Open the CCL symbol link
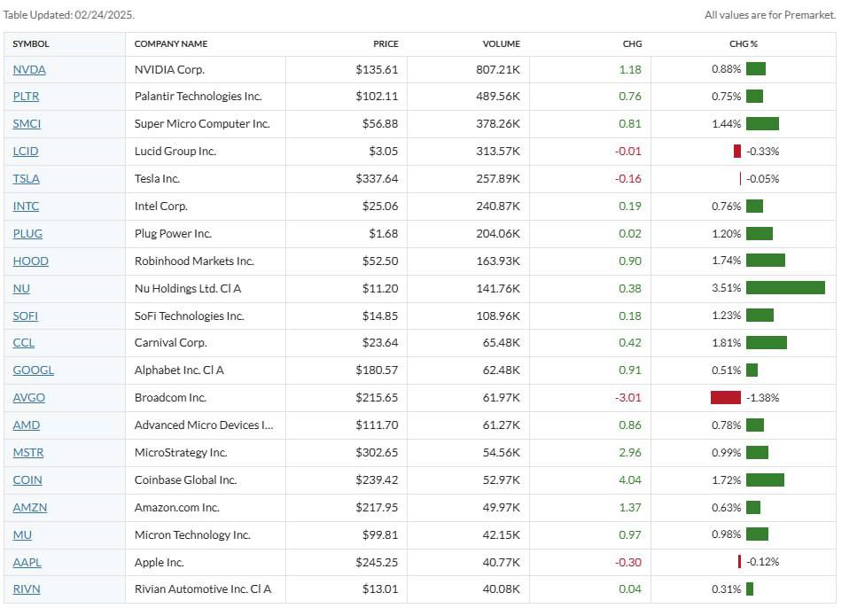 [x=24, y=343]
